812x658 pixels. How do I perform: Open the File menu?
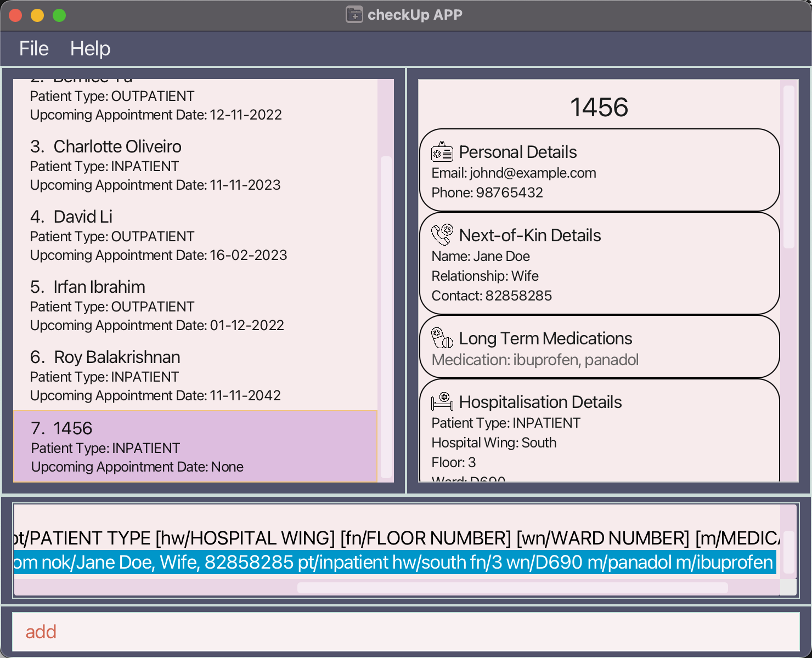(34, 49)
